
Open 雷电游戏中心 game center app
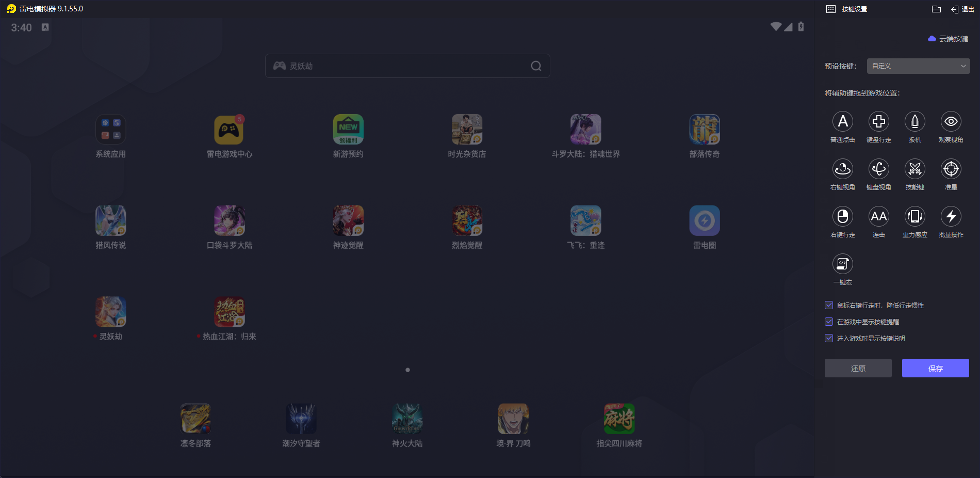[x=230, y=129]
